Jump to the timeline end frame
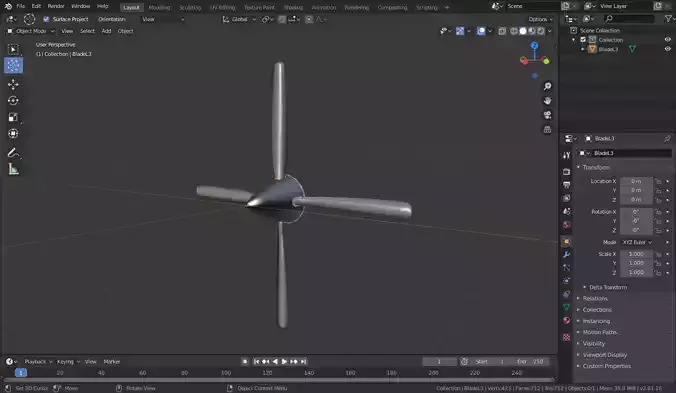 [304, 362]
